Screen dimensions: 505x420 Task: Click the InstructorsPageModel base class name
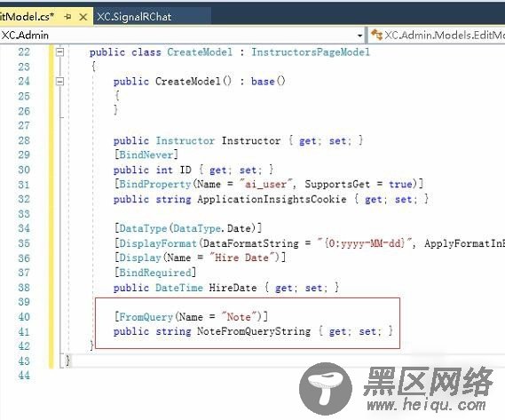click(311, 52)
